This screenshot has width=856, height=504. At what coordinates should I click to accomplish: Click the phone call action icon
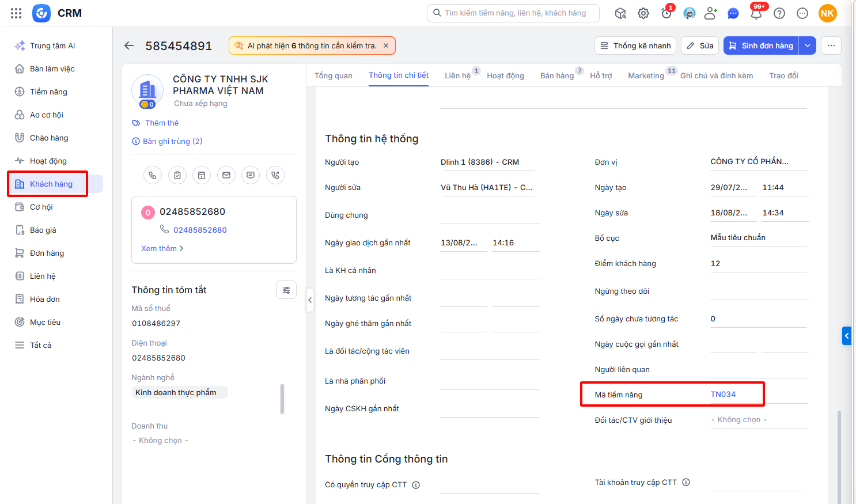[x=153, y=175]
